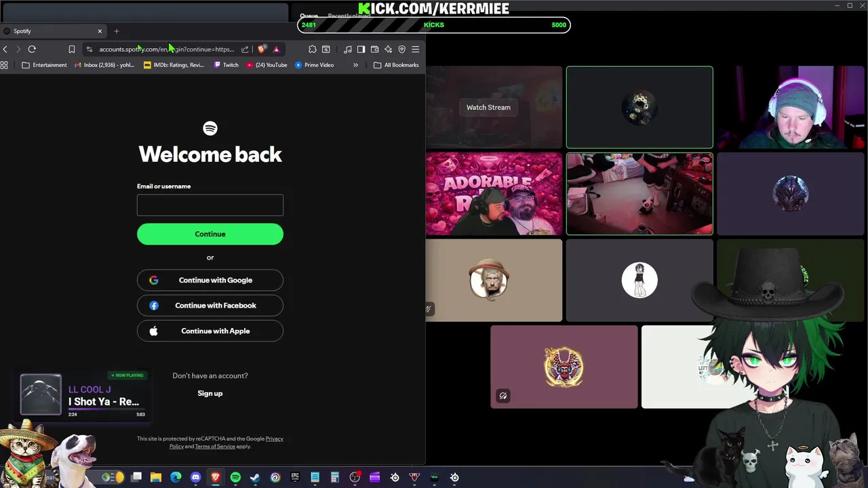Close the Spotify browser tab
Viewport: 868px width, 488px height.
tap(100, 31)
